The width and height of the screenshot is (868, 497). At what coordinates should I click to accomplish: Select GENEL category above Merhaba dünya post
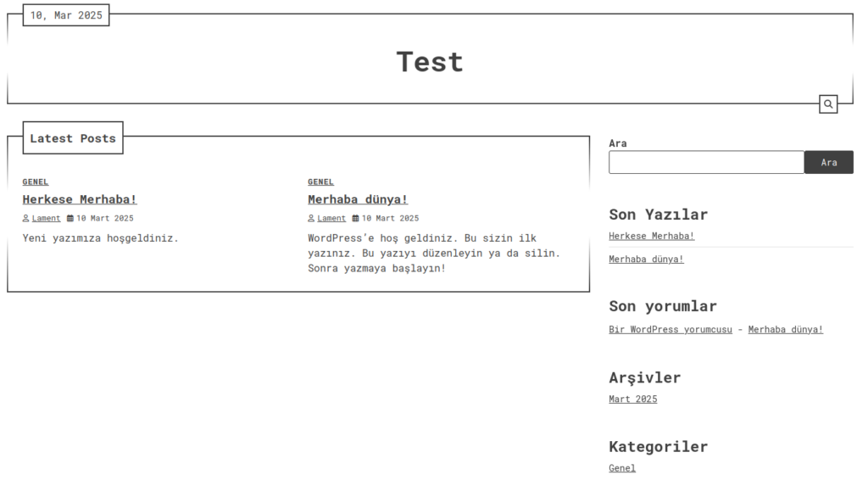coord(320,181)
